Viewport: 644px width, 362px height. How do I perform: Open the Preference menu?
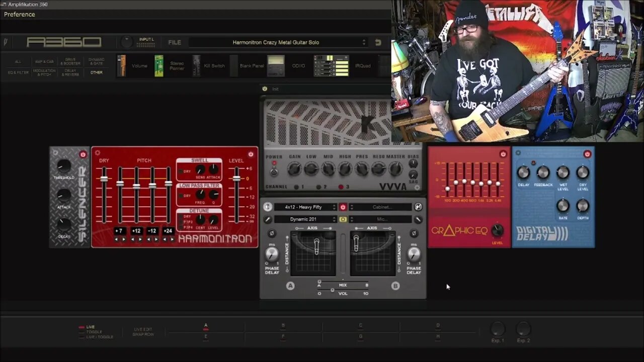(20, 14)
